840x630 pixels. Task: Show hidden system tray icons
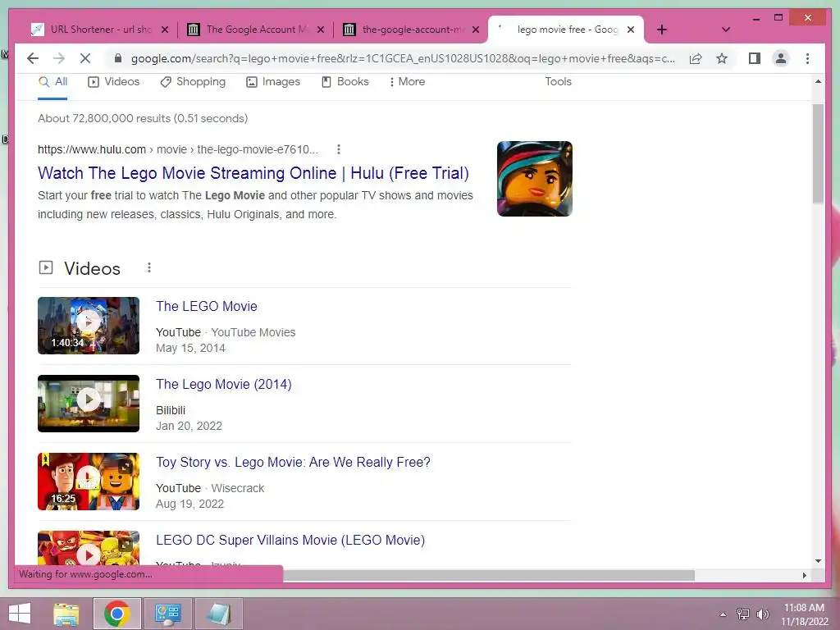tap(723, 614)
